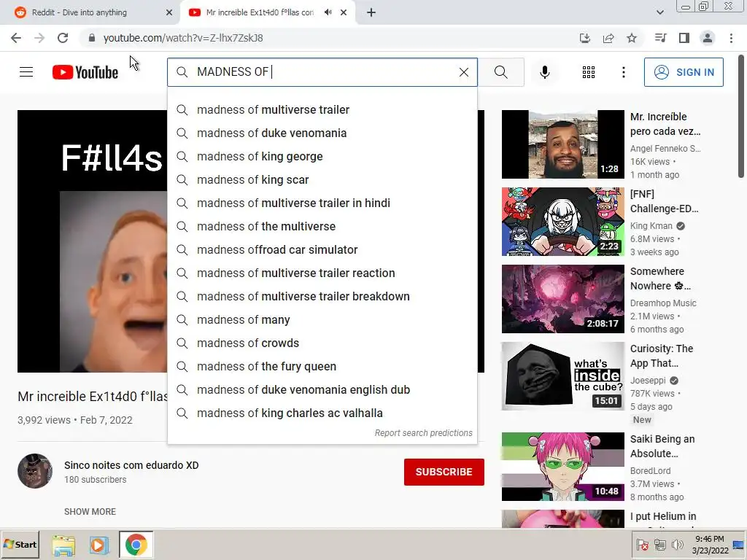Viewport: 747px width, 560px height.
Task: Choose suggestion madness of king george
Action: [x=322, y=156]
